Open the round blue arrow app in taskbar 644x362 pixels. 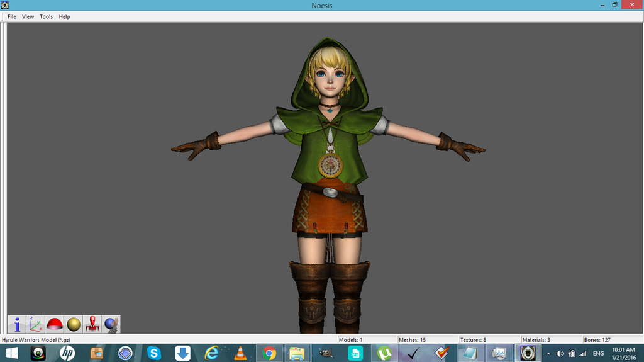point(125,353)
